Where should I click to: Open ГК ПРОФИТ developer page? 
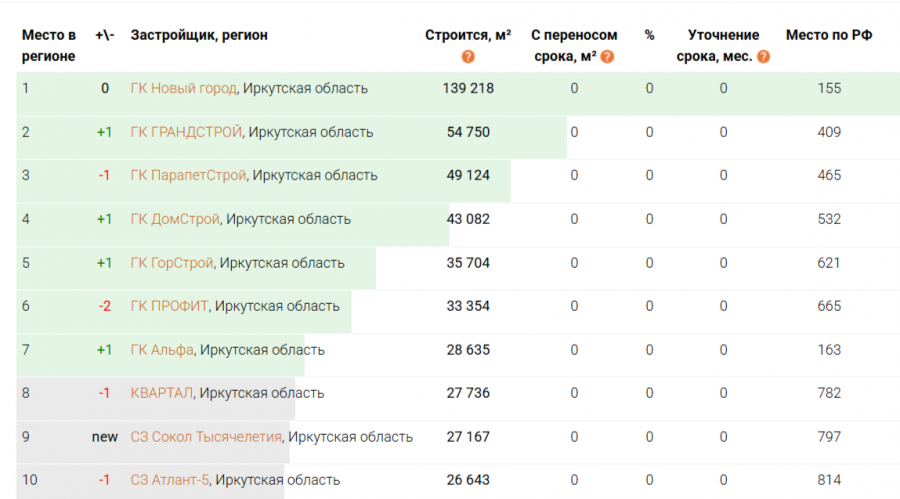169,306
